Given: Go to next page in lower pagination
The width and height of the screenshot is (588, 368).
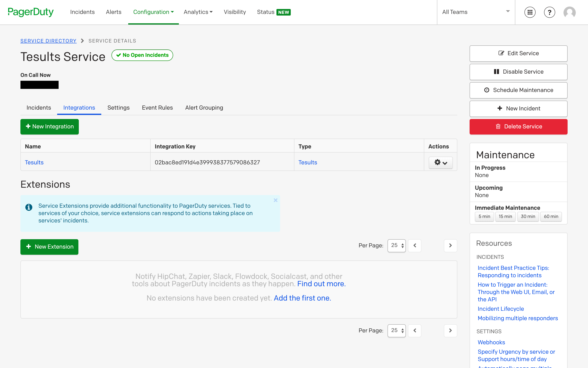Looking at the screenshot, I should click(x=450, y=331).
